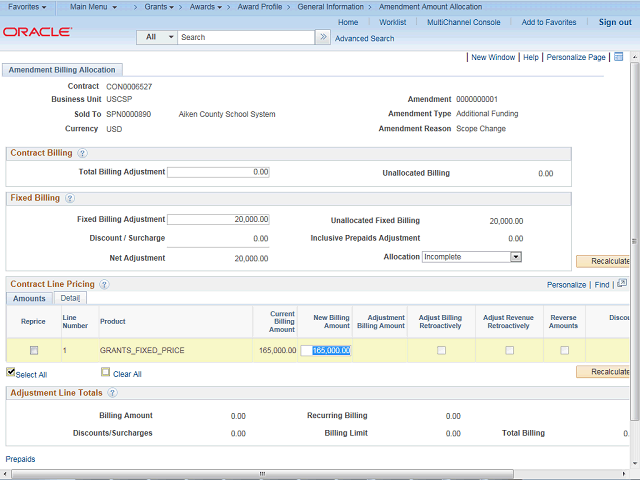The width and height of the screenshot is (640, 480).
Task: Click the Fixed Billing Adjustment field
Action: (219, 220)
